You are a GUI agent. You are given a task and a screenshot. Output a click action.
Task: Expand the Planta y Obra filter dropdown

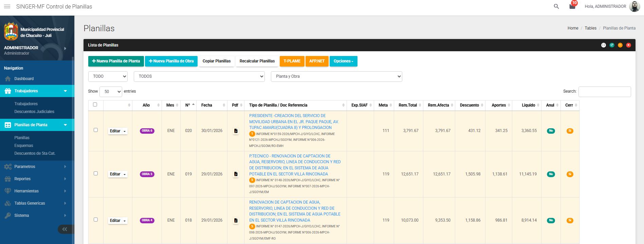pos(336,76)
